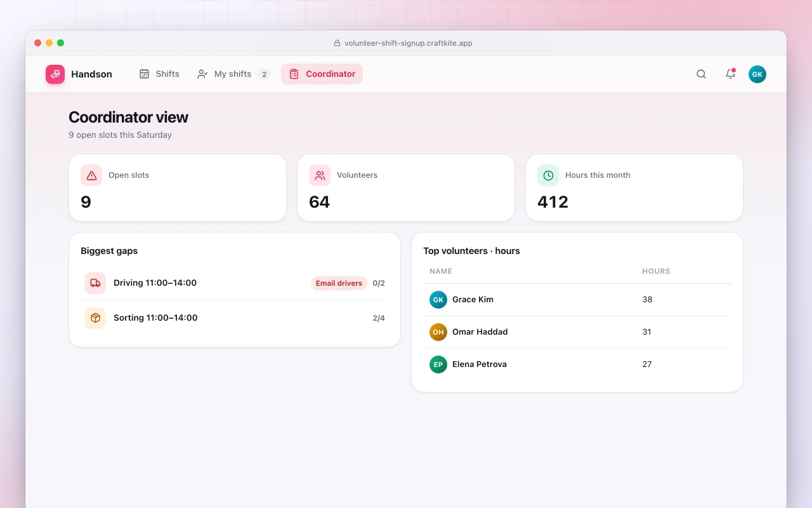Click the Hours this month clock icon

548,175
